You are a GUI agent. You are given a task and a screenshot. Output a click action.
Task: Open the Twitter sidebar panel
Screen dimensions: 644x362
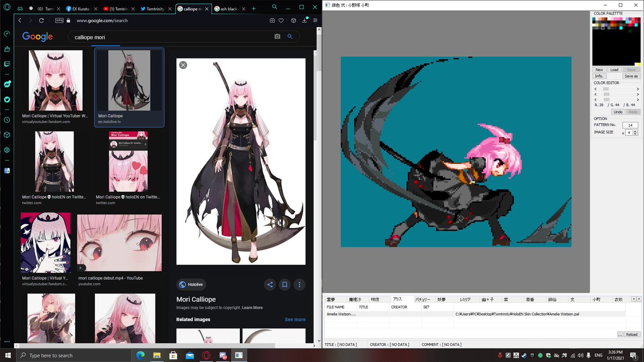tap(7, 100)
